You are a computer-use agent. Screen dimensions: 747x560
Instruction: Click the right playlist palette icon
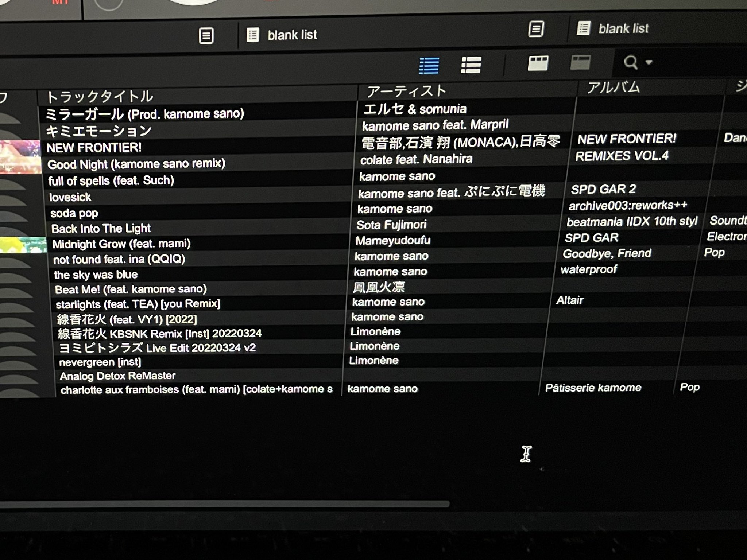[536, 29]
